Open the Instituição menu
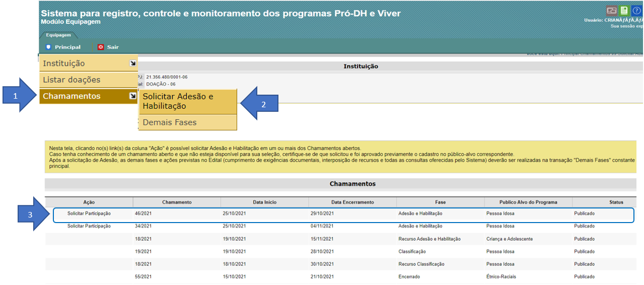 [x=64, y=63]
